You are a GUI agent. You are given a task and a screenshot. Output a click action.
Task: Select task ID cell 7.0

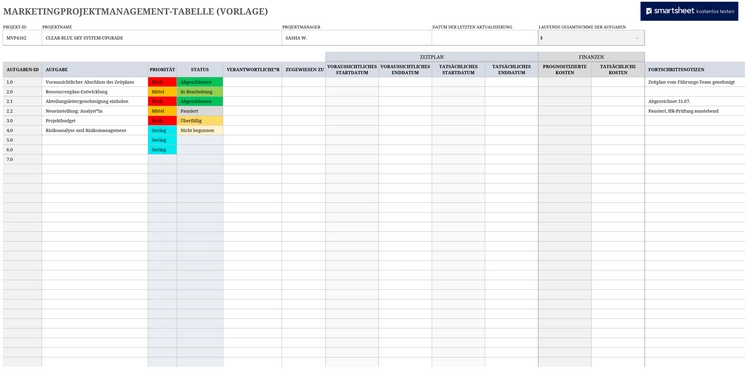[22, 160]
